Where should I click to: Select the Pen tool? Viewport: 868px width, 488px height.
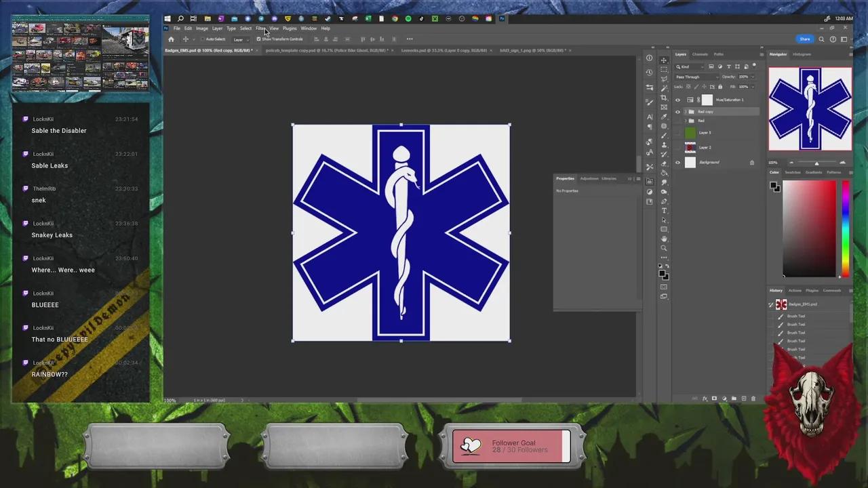coord(664,201)
